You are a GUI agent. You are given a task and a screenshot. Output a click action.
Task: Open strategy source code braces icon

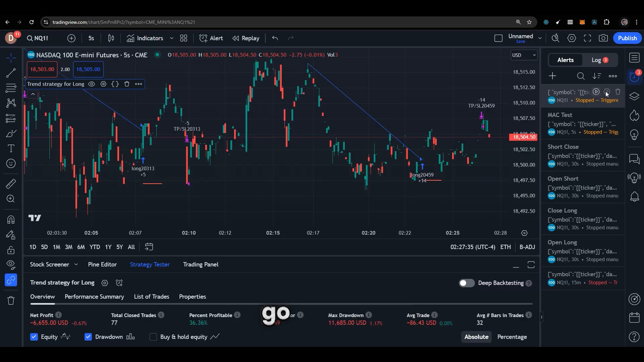(115, 84)
